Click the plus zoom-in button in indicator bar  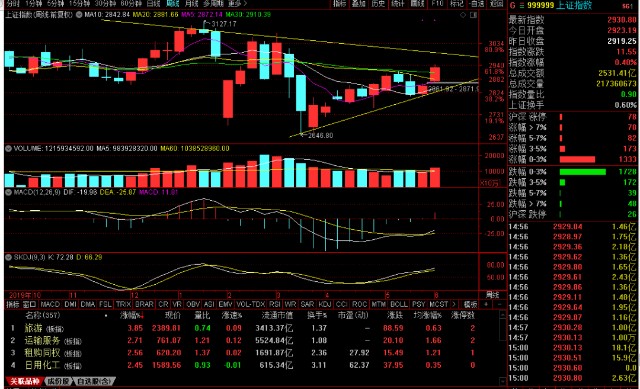coord(486,304)
